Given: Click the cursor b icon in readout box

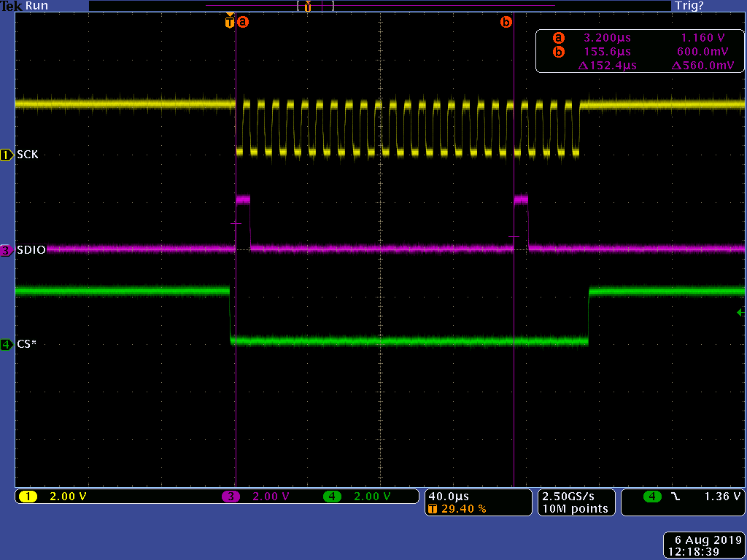Looking at the screenshot, I should [x=558, y=52].
